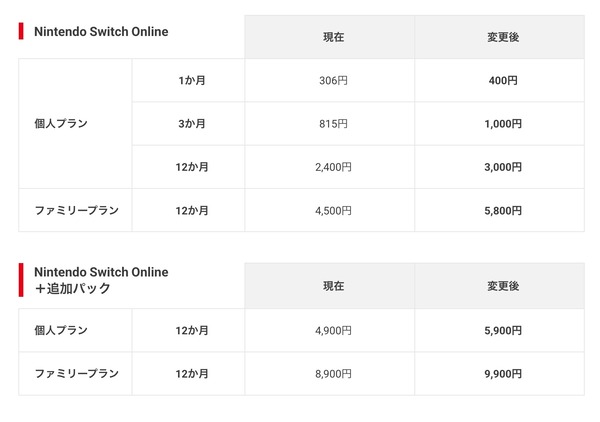Image resolution: width=600 pixels, height=422 pixels.
Task: Click the red bar beside +追加パック heading
Action: pyautogui.click(x=21, y=280)
